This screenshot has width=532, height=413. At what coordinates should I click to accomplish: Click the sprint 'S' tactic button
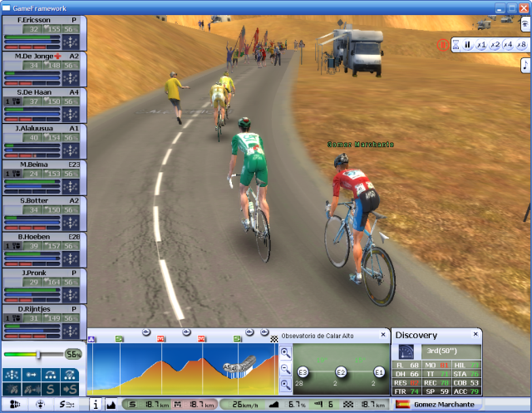[x=52, y=389]
